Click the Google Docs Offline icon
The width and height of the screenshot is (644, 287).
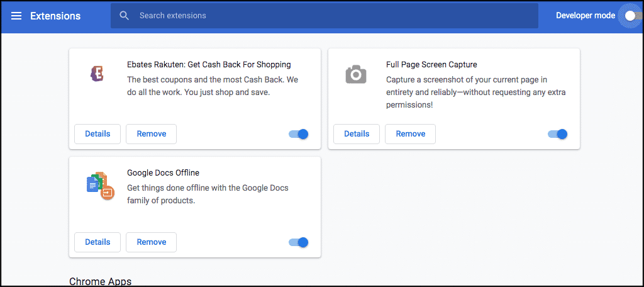pyautogui.click(x=99, y=186)
